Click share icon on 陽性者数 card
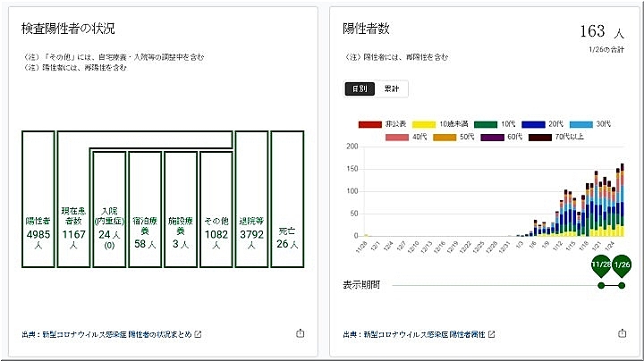644x361 pixels. click(622, 334)
